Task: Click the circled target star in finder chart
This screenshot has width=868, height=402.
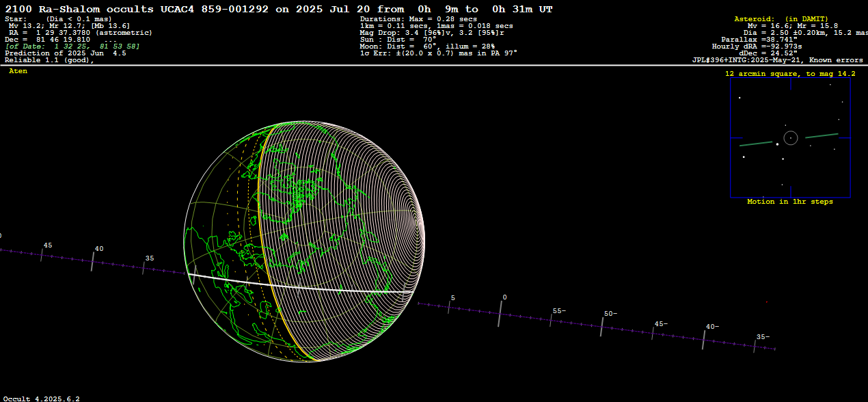Action: click(791, 138)
